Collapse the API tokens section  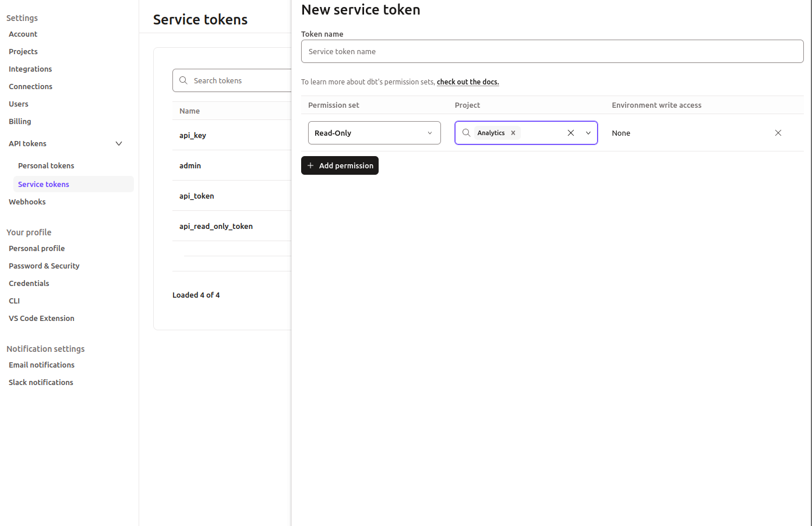click(118, 143)
